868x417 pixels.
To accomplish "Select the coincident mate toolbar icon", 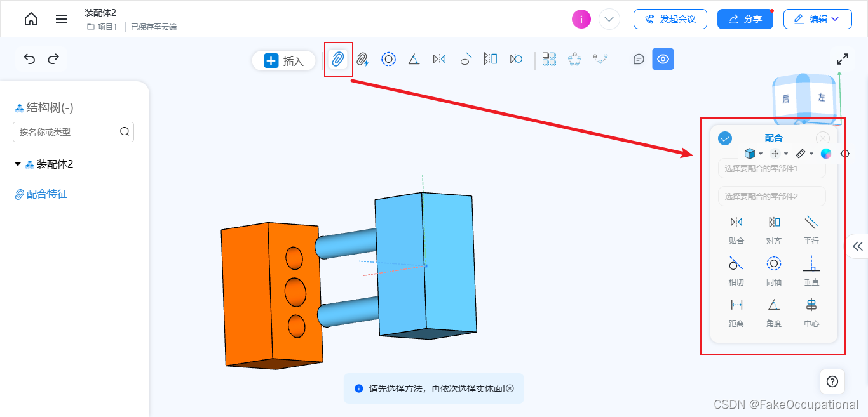I will pyautogui.click(x=439, y=59).
